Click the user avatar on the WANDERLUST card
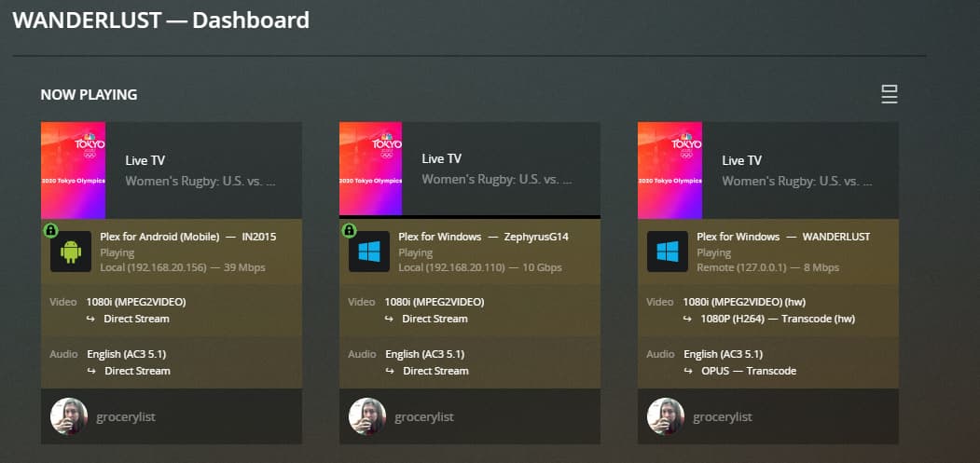Viewport: 980px width, 463px height. click(666, 416)
